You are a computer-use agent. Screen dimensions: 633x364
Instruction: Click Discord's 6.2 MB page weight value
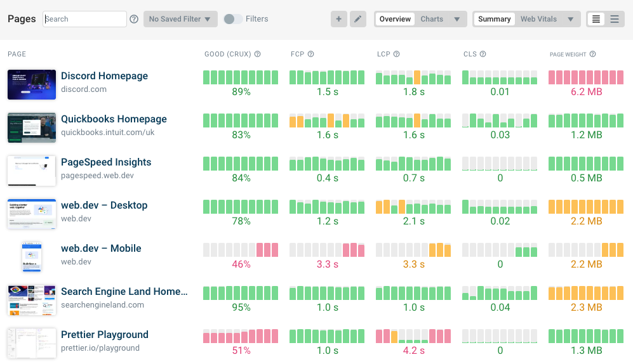(x=586, y=92)
